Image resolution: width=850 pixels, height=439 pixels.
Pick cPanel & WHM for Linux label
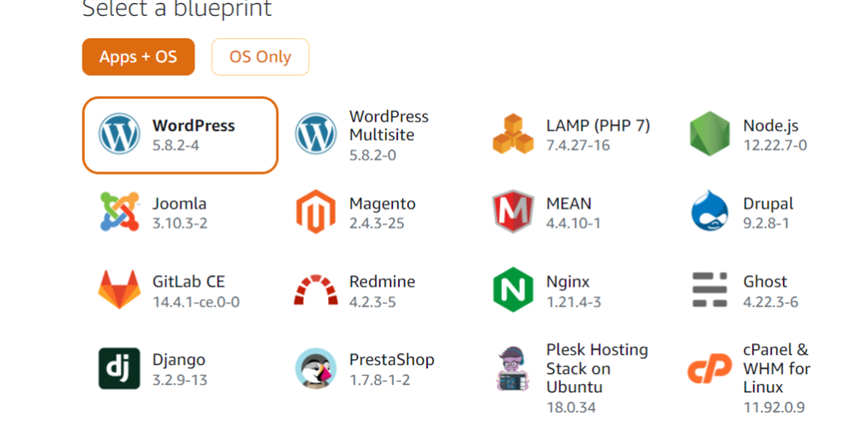pyautogui.click(x=776, y=369)
